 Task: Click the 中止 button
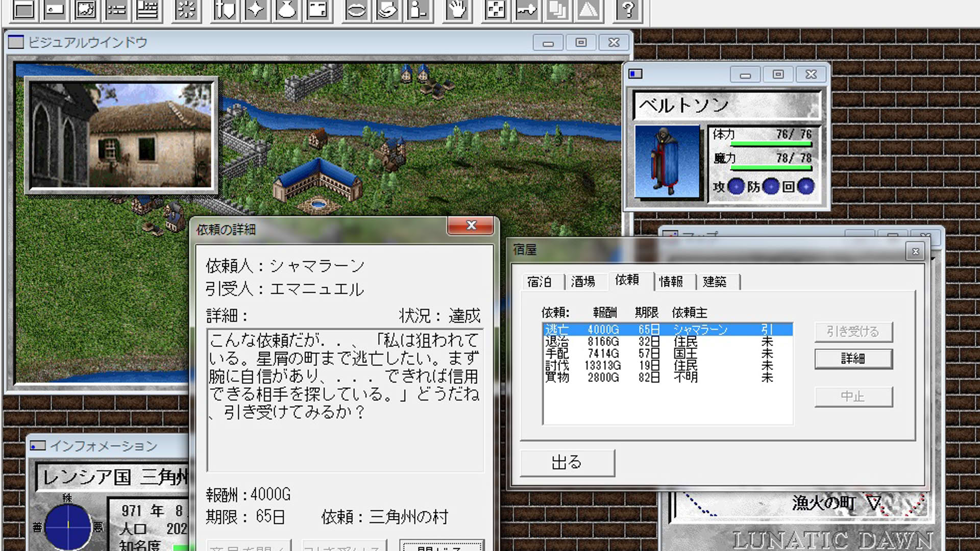pyautogui.click(x=853, y=396)
